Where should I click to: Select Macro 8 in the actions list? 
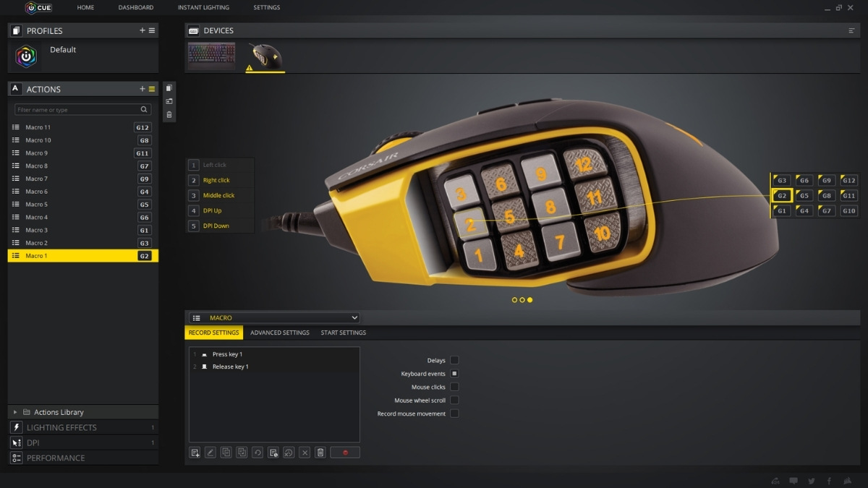click(x=82, y=166)
